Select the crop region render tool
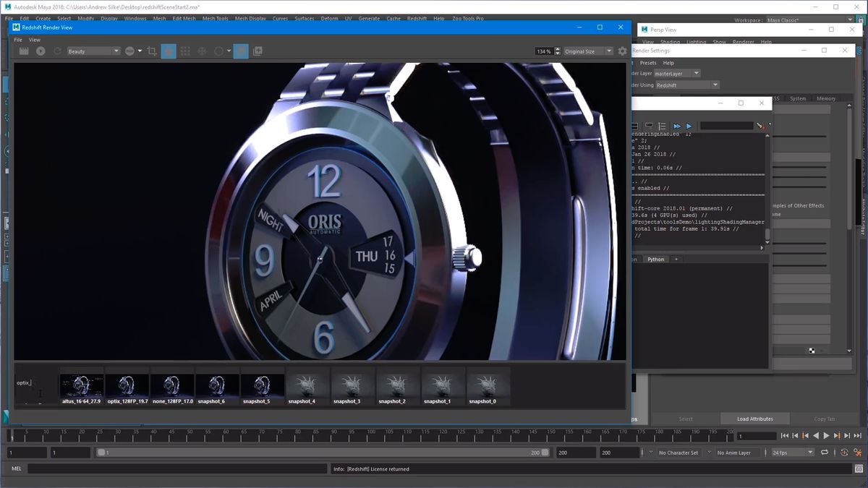 (x=152, y=51)
